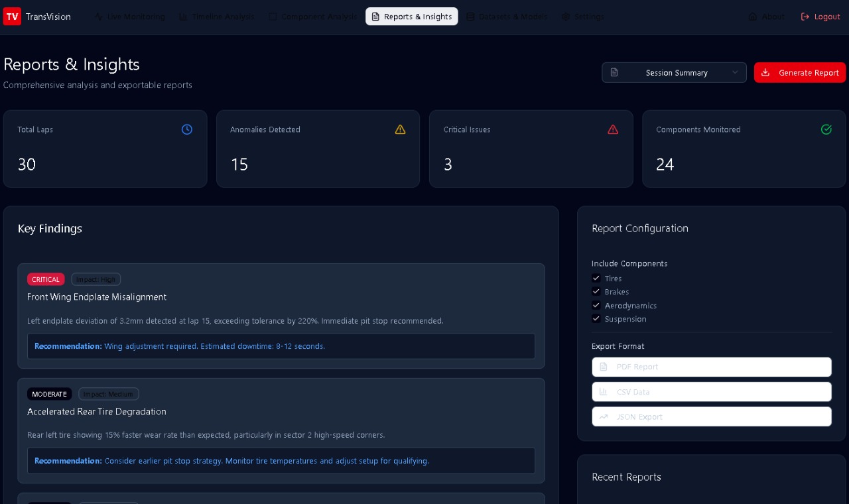The image size is (849, 504).
Task: Disable the Suspension component checkbox
Action: tap(596, 318)
